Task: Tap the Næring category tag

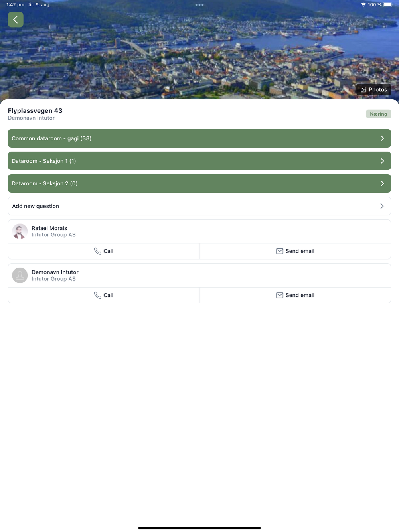Action: point(378,114)
